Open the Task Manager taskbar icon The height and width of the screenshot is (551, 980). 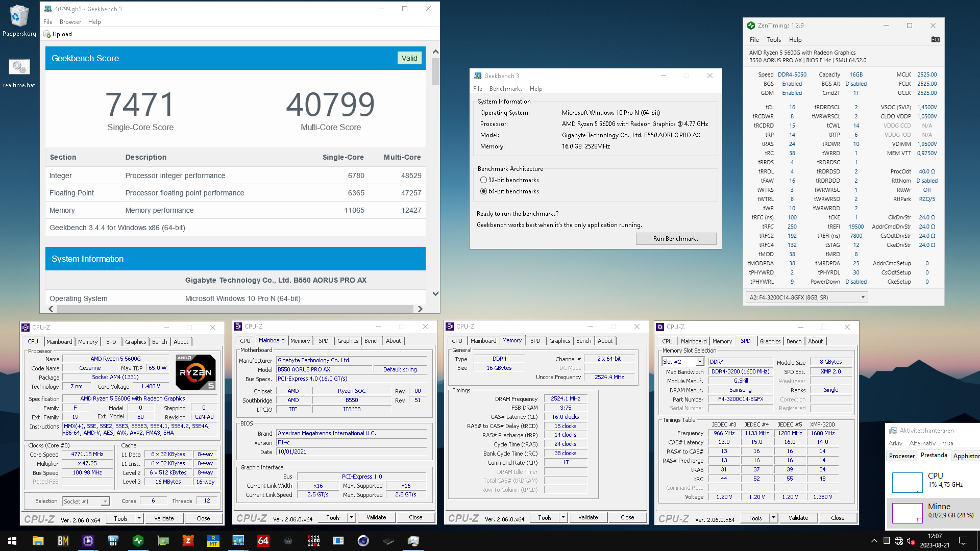click(x=413, y=541)
